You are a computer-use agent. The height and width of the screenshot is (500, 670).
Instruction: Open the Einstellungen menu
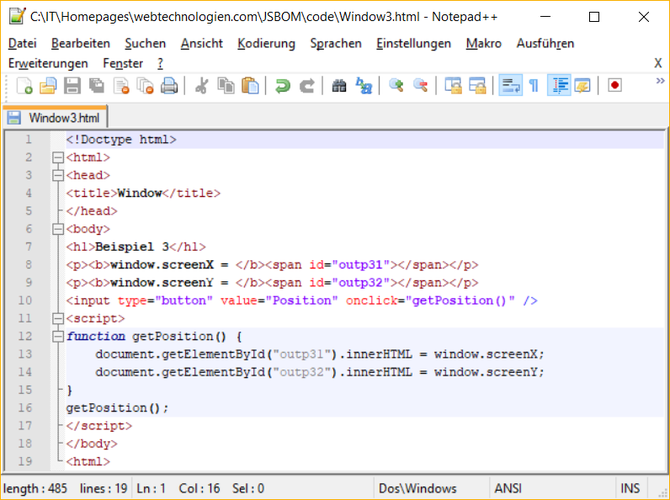[x=414, y=43]
